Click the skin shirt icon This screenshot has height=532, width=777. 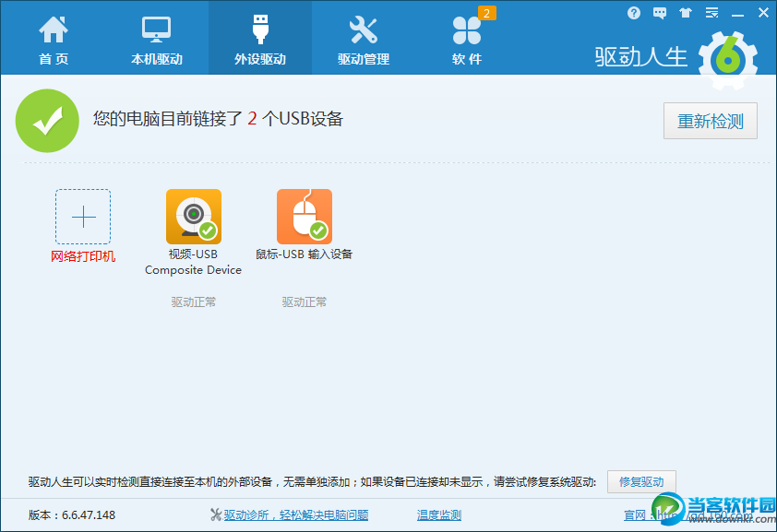point(686,13)
